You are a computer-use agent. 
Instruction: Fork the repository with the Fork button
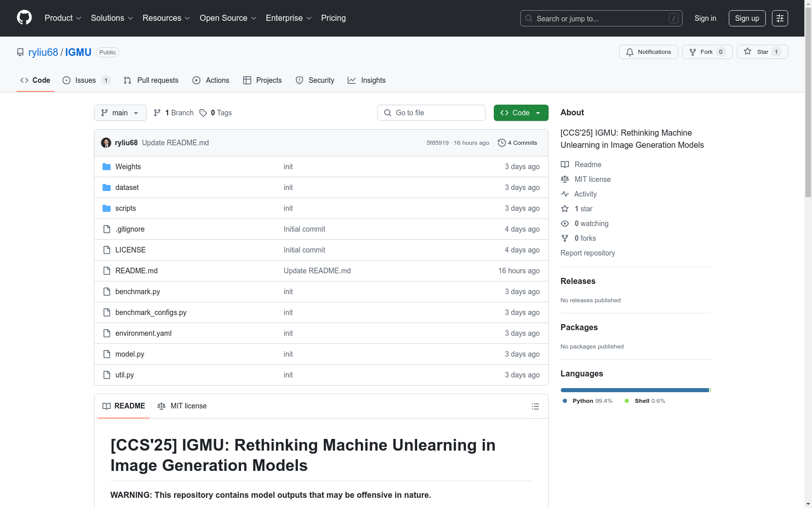coord(707,52)
